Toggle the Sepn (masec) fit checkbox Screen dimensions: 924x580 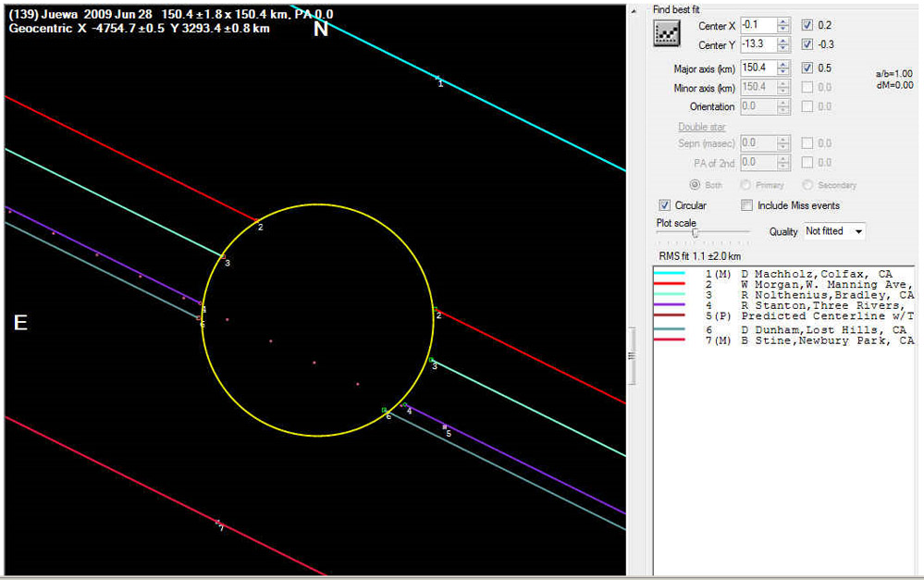point(807,143)
